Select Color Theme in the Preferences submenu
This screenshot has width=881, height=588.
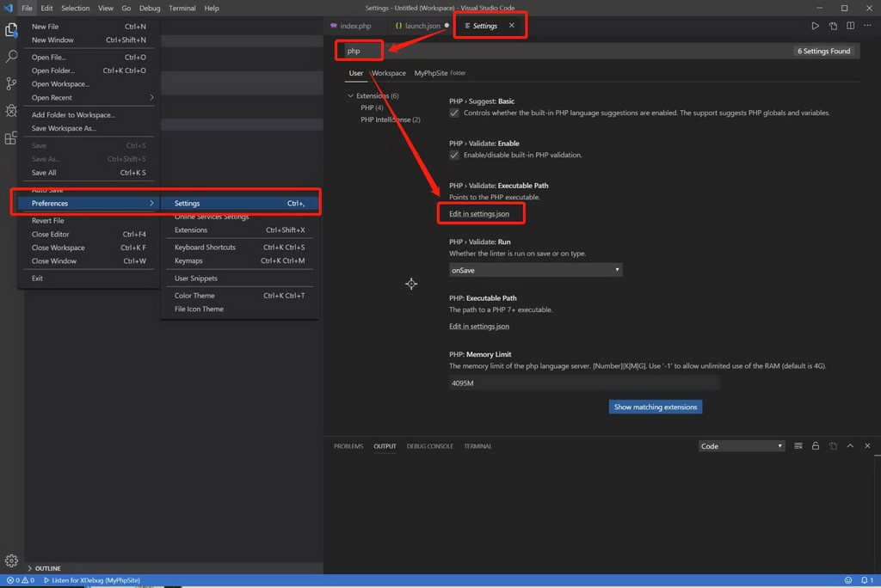click(240, 296)
